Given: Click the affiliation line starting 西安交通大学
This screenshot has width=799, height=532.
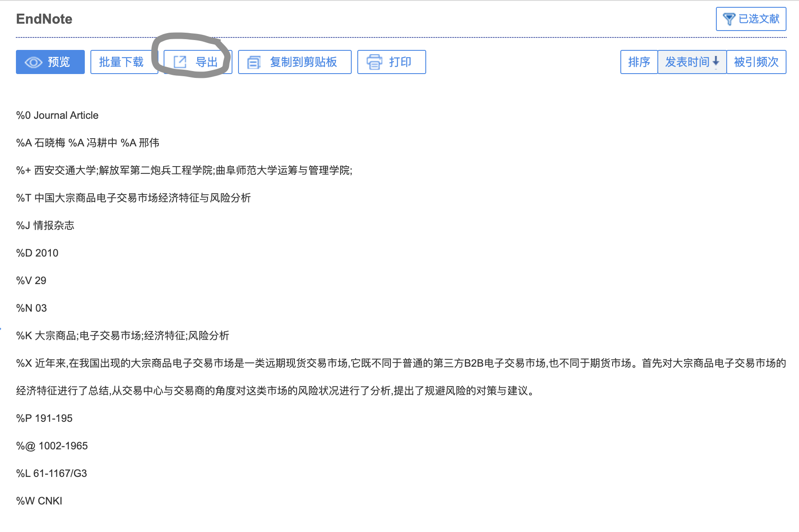Looking at the screenshot, I should click(184, 170).
